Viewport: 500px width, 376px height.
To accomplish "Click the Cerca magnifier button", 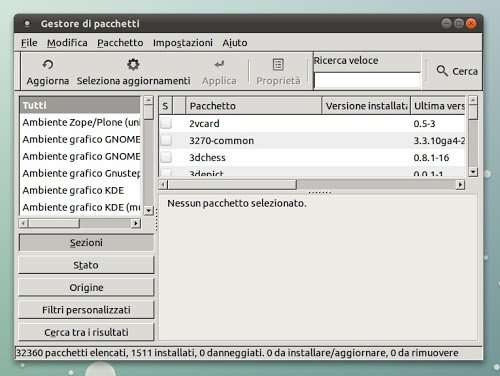I will click(457, 71).
